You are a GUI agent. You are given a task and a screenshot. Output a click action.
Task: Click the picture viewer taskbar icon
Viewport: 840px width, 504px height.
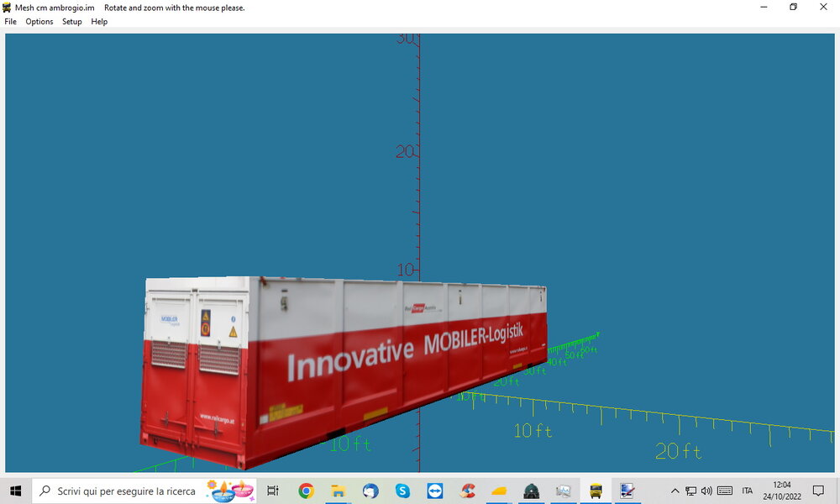coord(563,491)
